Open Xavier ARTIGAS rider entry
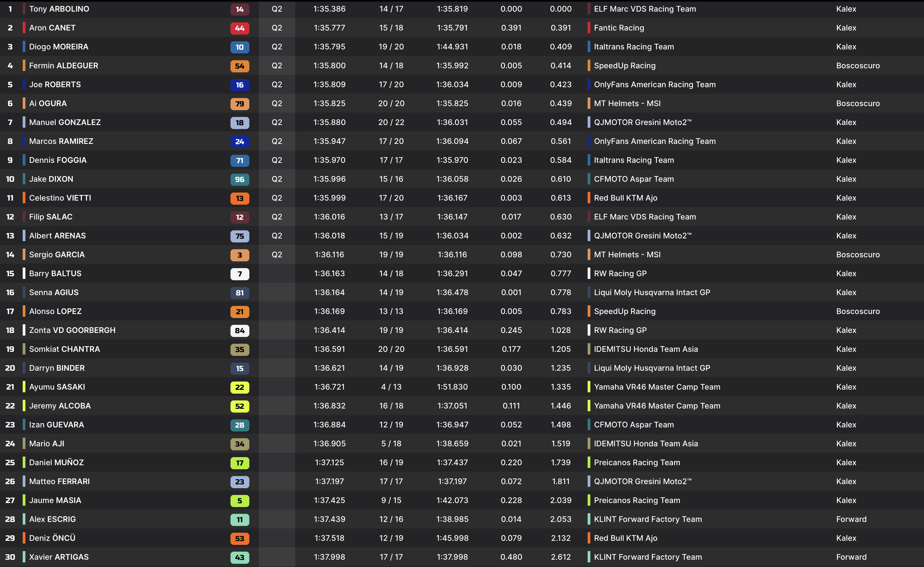 [59, 557]
